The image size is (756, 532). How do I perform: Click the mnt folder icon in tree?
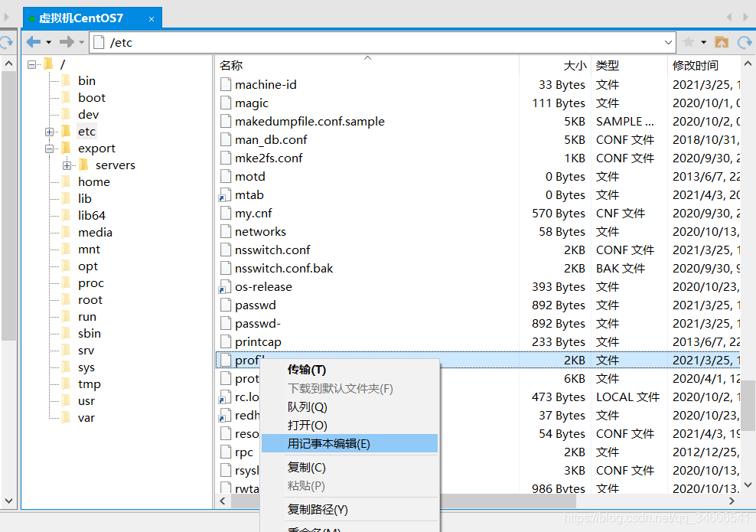(67, 250)
